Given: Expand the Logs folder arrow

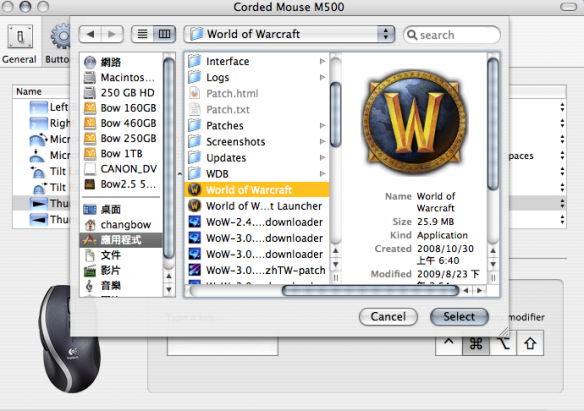Looking at the screenshot, I should tap(323, 77).
